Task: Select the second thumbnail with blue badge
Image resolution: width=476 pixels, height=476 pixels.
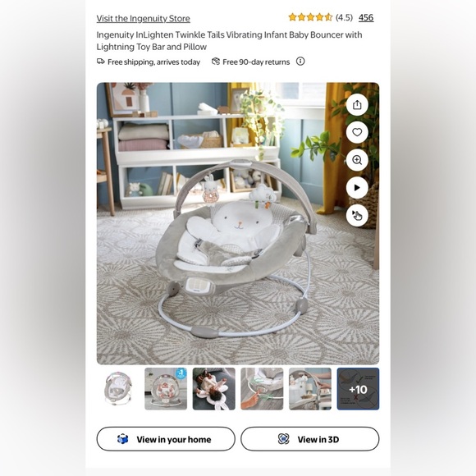Action: (166, 389)
